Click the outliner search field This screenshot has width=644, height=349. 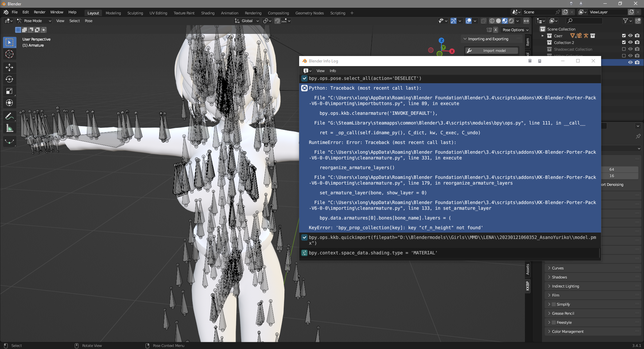(584, 20)
